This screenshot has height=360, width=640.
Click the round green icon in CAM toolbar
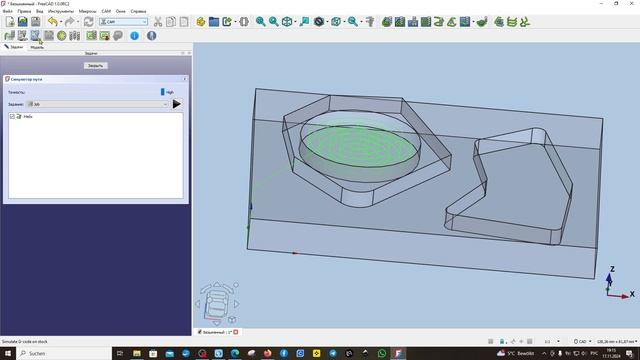tap(62, 36)
